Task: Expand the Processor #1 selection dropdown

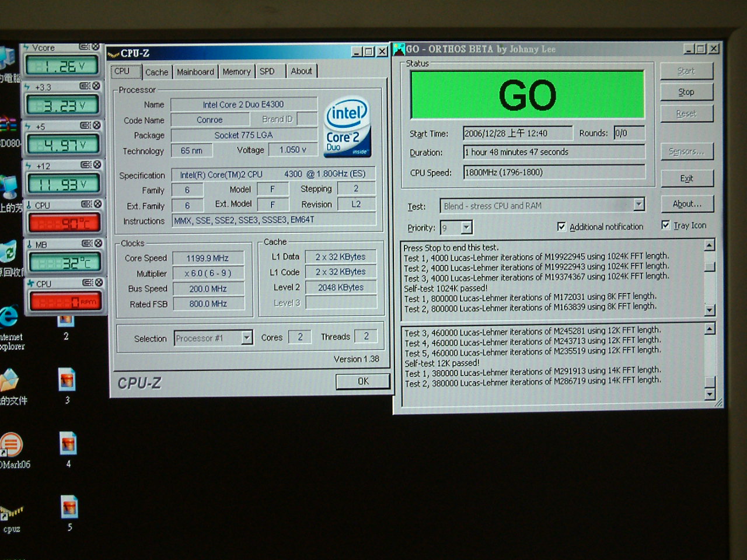Action: pos(247,338)
